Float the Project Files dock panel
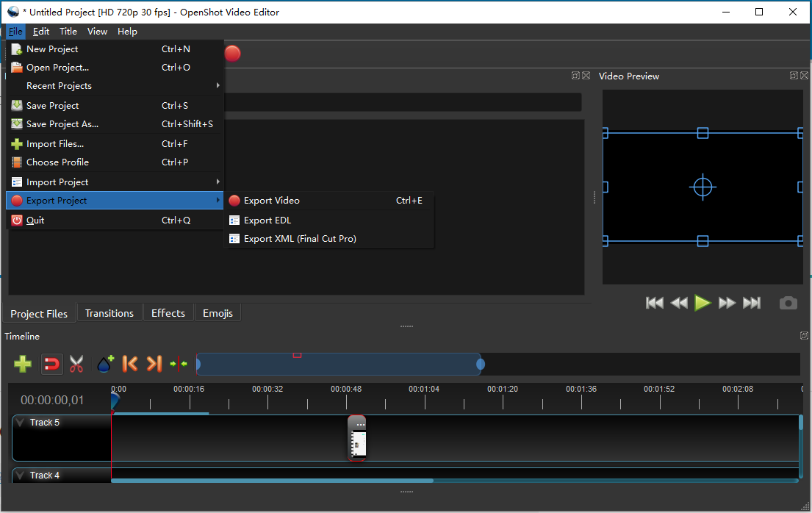Screen dimensions: 812x513 click(575, 76)
